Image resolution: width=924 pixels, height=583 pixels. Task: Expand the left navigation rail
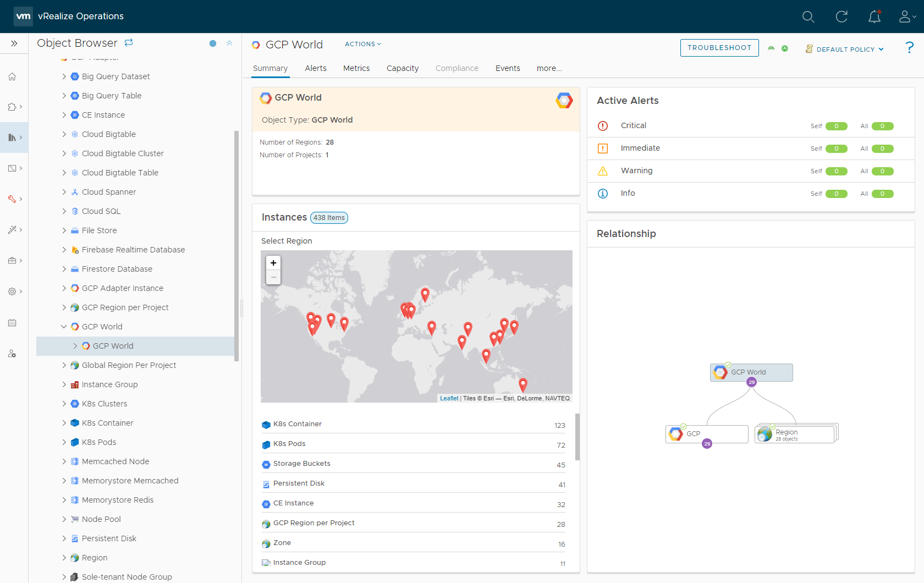click(x=14, y=43)
